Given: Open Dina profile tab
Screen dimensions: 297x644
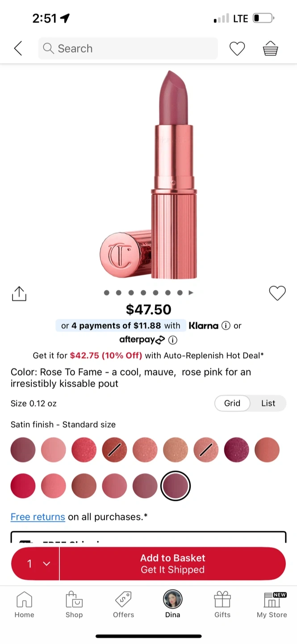Looking at the screenshot, I should [x=172, y=604].
